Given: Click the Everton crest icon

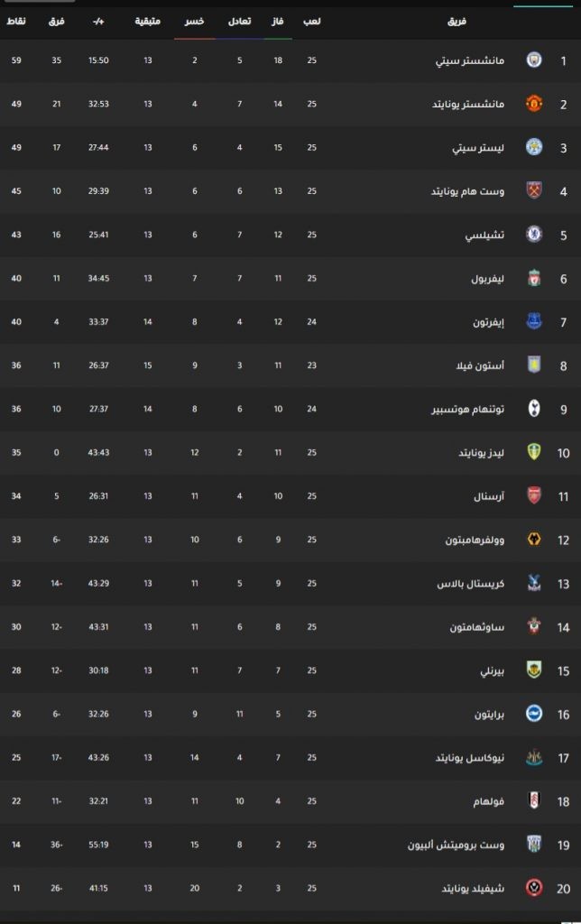Looking at the screenshot, I should coord(534,322).
